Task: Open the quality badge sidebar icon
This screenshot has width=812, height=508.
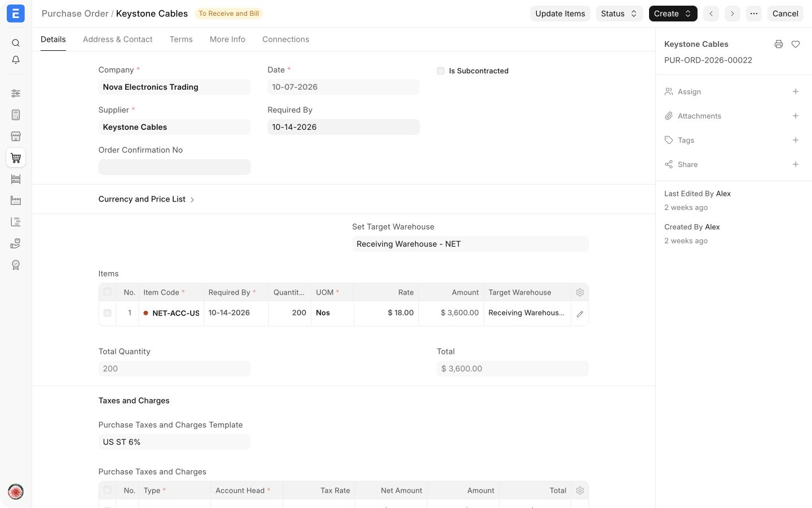Action: pos(16,265)
